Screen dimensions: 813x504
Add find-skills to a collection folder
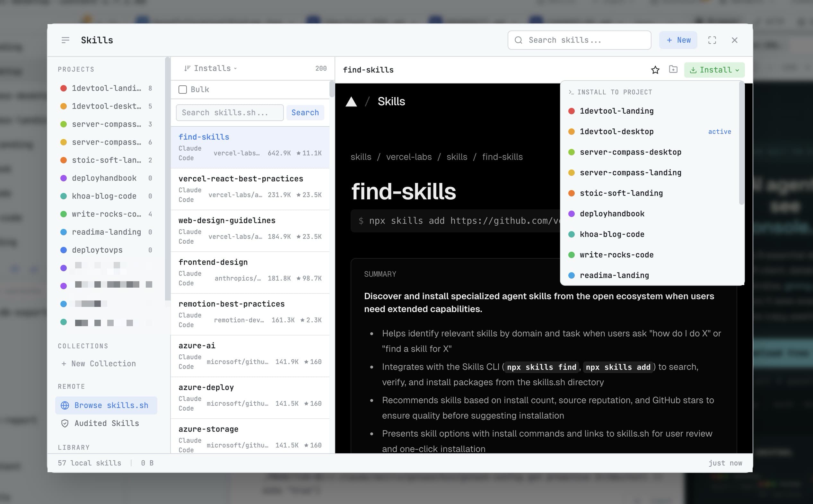pyautogui.click(x=673, y=70)
